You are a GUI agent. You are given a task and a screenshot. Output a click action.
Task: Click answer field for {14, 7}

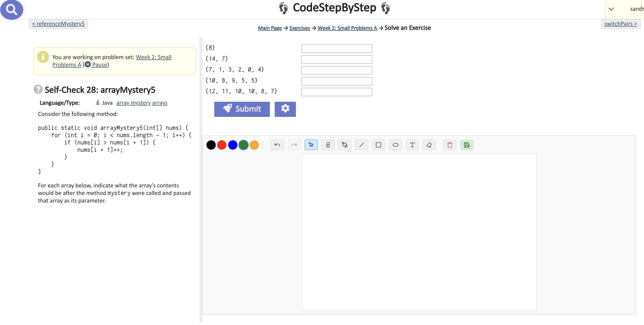pos(336,59)
